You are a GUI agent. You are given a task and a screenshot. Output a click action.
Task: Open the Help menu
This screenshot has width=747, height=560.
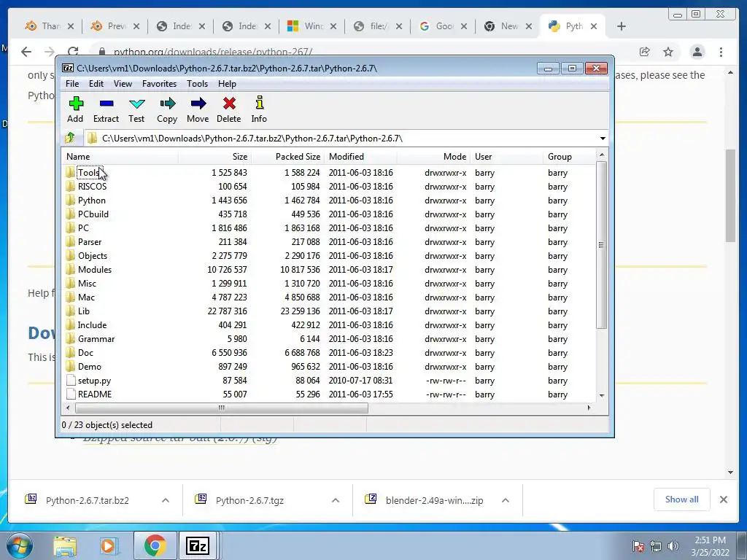tap(227, 83)
